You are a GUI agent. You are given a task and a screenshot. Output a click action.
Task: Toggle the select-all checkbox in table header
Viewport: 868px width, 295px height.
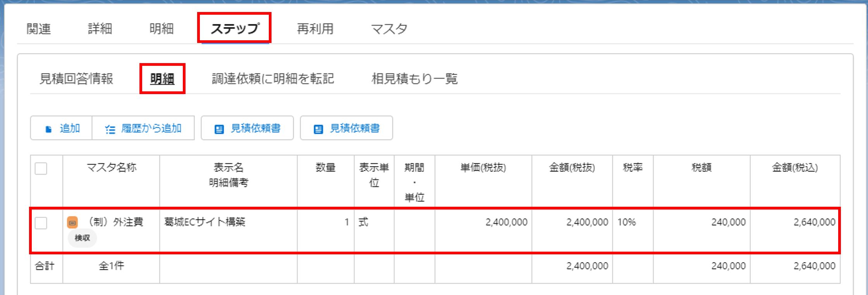click(41, 169)
